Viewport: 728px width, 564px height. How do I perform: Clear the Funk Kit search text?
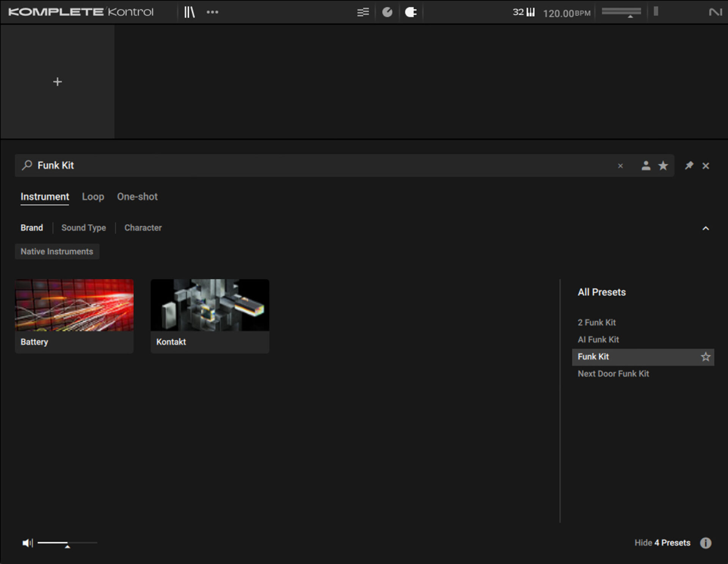pos(620,166)
